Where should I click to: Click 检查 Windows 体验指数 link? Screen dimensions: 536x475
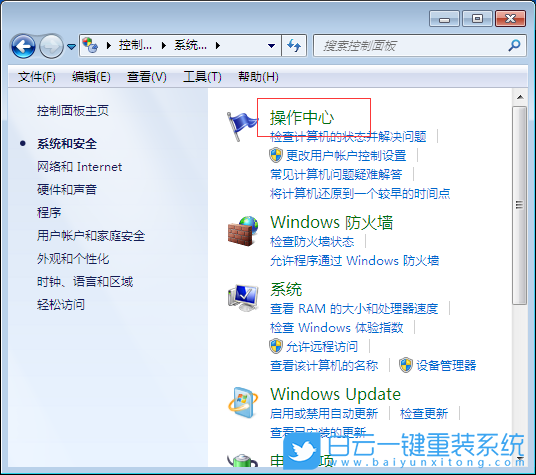(336, 328)
